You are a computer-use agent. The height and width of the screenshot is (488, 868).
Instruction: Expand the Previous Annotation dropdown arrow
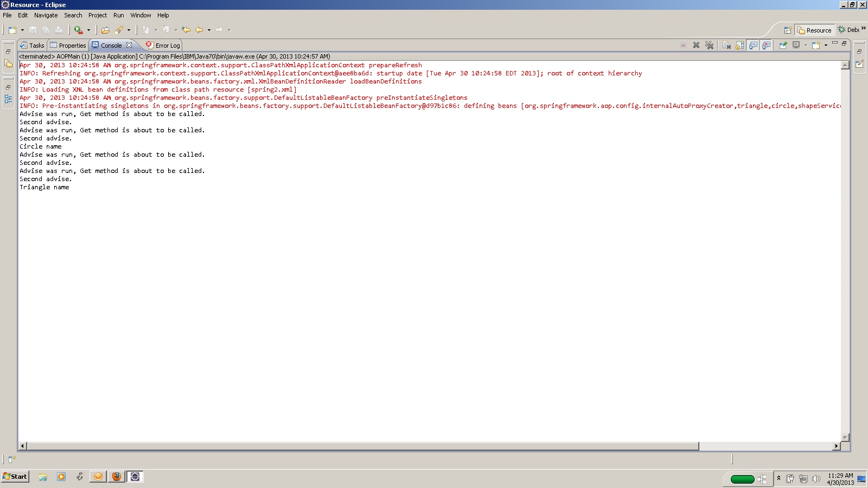(176, 30)
